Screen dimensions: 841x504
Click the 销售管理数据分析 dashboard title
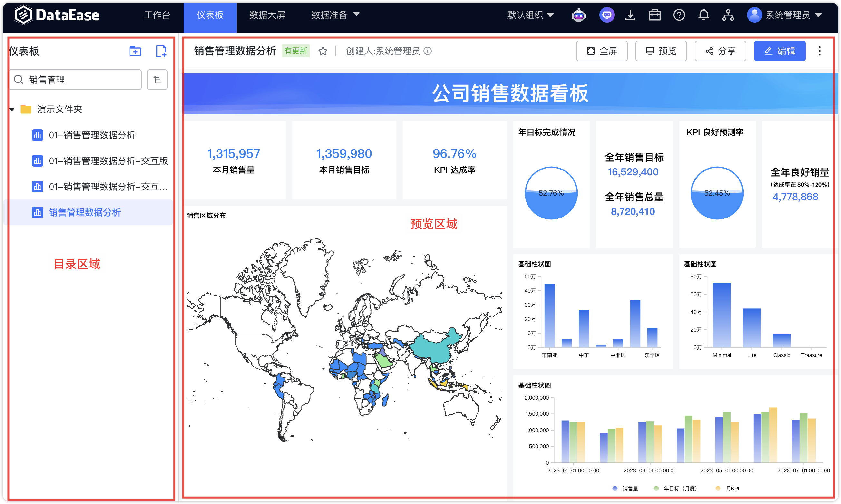pos(235,51)
